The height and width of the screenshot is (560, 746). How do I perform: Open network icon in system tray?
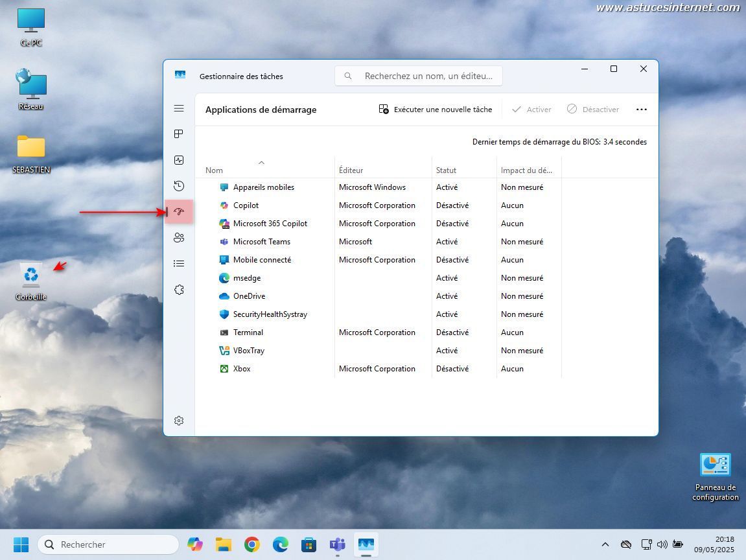[x=646, y=544]
